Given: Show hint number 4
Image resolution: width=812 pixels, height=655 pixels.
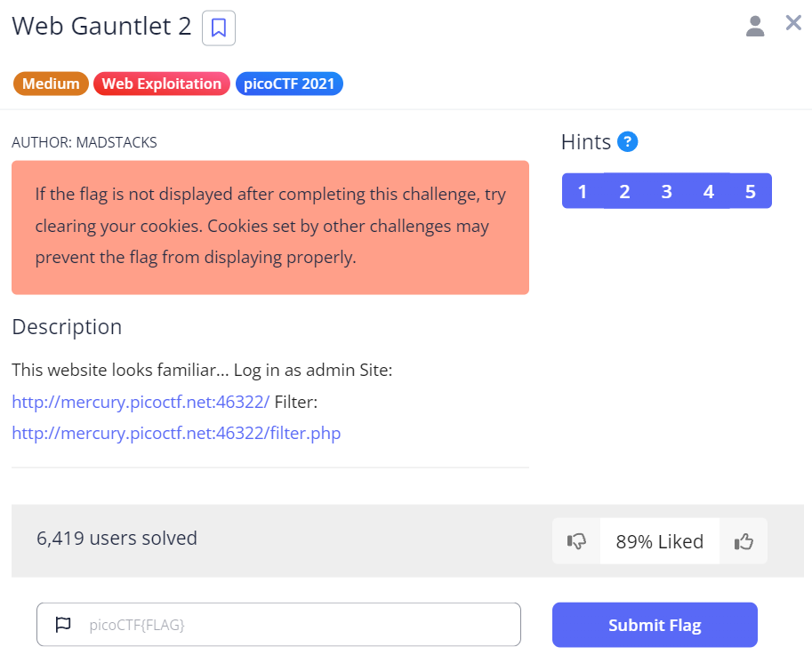Looking at the screenshot, I should coord(708,191).
